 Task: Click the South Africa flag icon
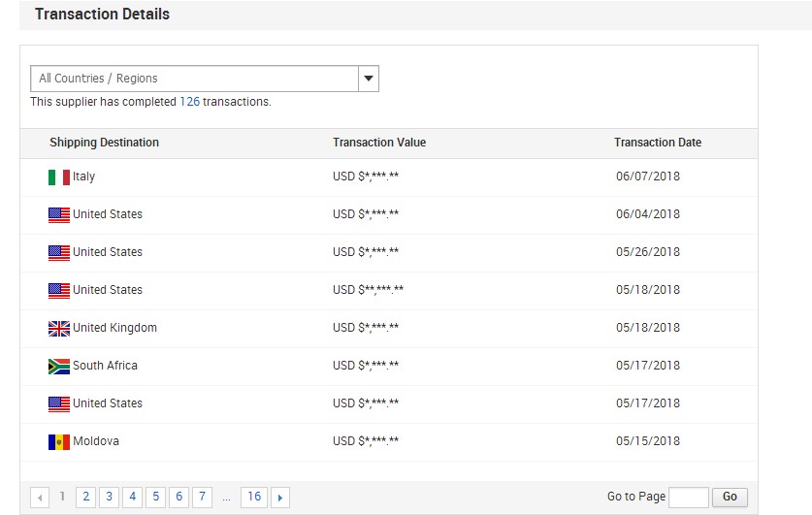(59, 367)
